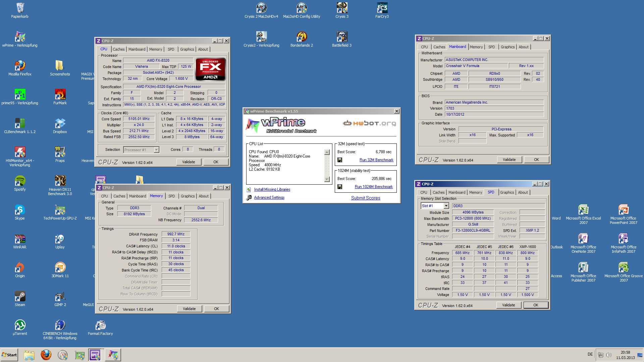Open About tab in SPD CPU-Z window

click(523, 192)
